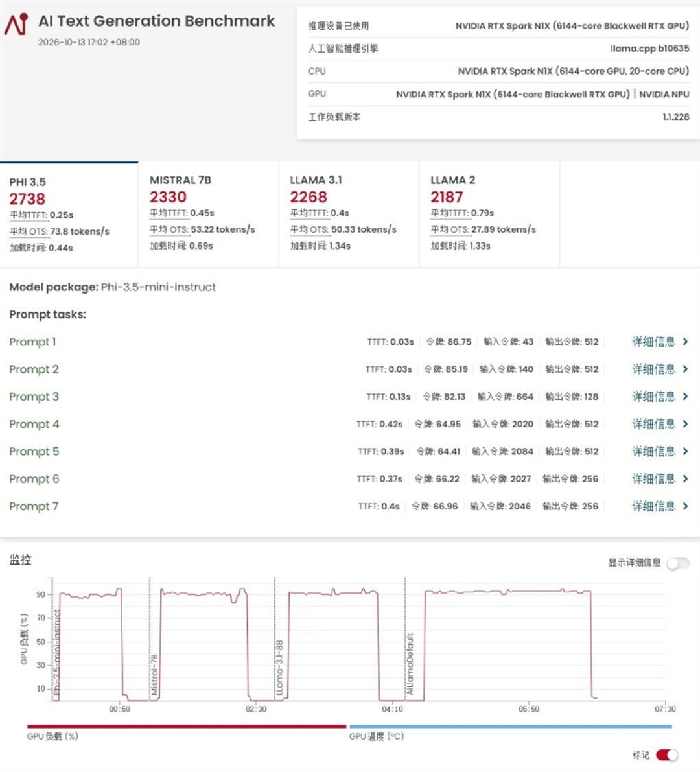Image resolution: width=700 pixels, height=772 pixels.
Task: Click the AiLlamaDefault chart marker
Action: (410, 664)
